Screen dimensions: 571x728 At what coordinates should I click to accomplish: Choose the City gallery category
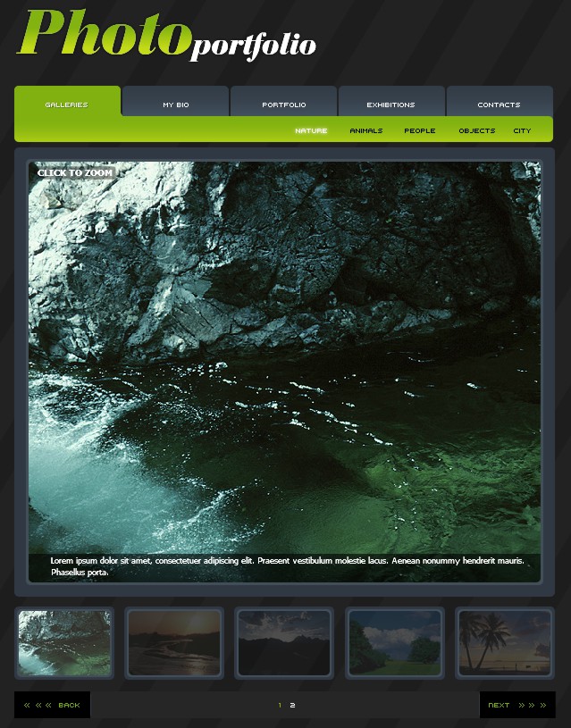(x=522, y=130)
